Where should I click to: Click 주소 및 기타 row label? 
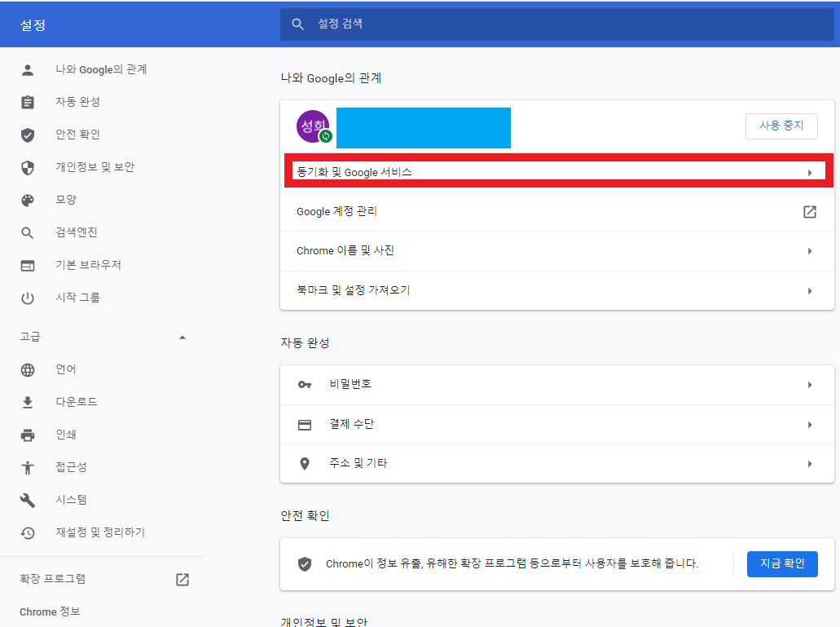pyautogui.click(x=358, y=463)
